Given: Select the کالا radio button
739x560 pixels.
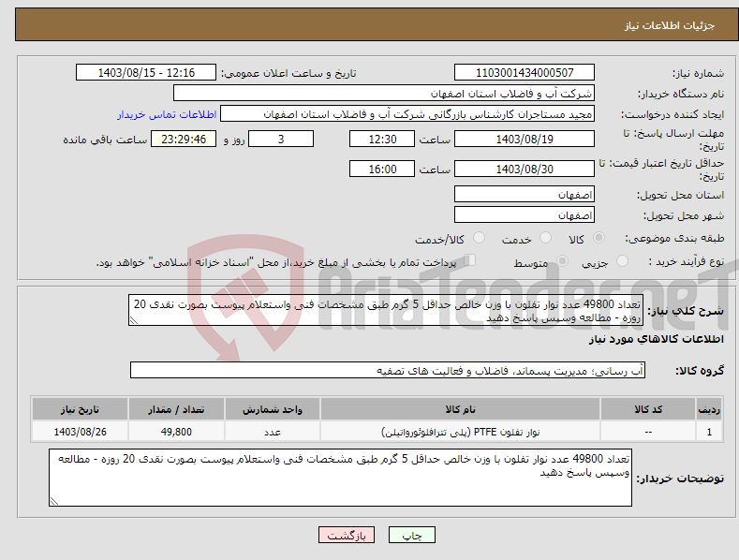Looking at the screenshot, I should 599,238.
